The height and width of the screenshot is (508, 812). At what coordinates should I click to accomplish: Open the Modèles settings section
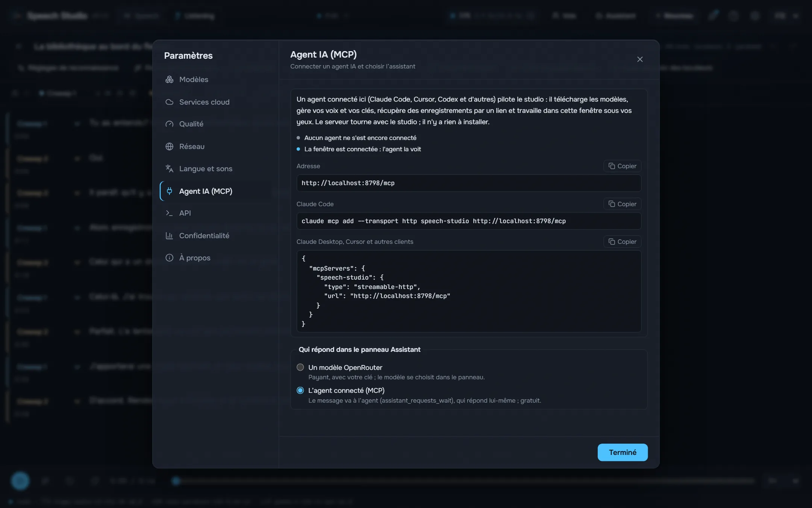tap(215, 79)
